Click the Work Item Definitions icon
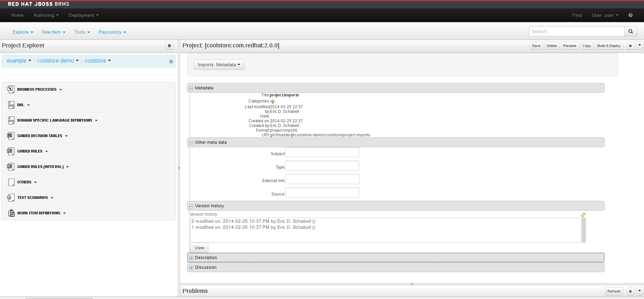The height and width of the screenshot is (299, 644). point(11,213)
